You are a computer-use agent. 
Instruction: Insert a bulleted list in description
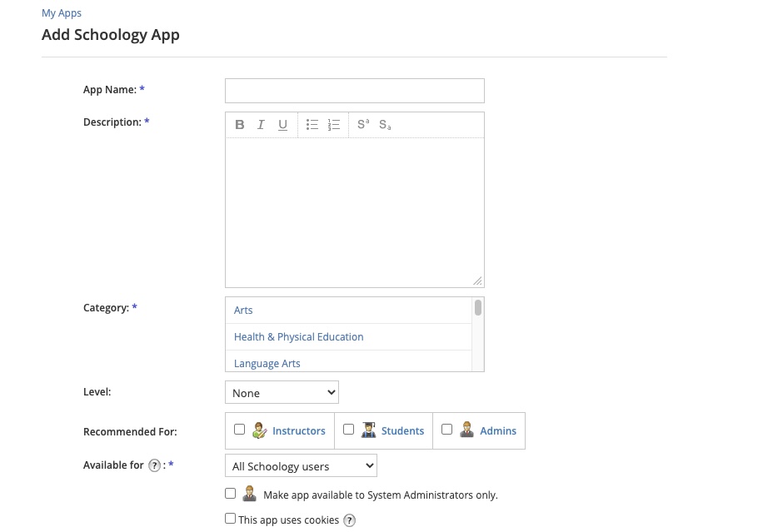coord(312,124)
